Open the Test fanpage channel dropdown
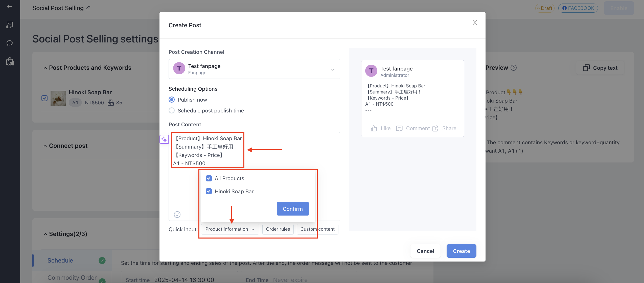Viewport: 644px width, 283px height. point(254,69)
